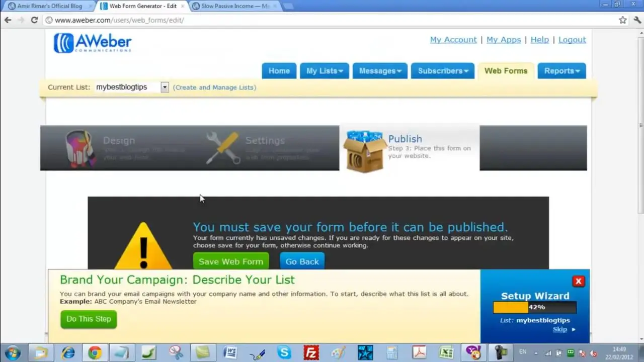Open Microsoft Word from the taskbar

[229, 353]
